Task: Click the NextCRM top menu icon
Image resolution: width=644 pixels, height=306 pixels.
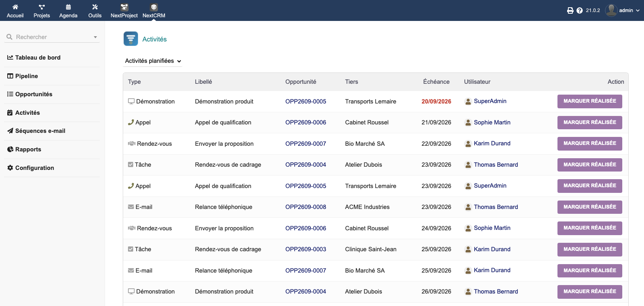Action: coord(154,7)
